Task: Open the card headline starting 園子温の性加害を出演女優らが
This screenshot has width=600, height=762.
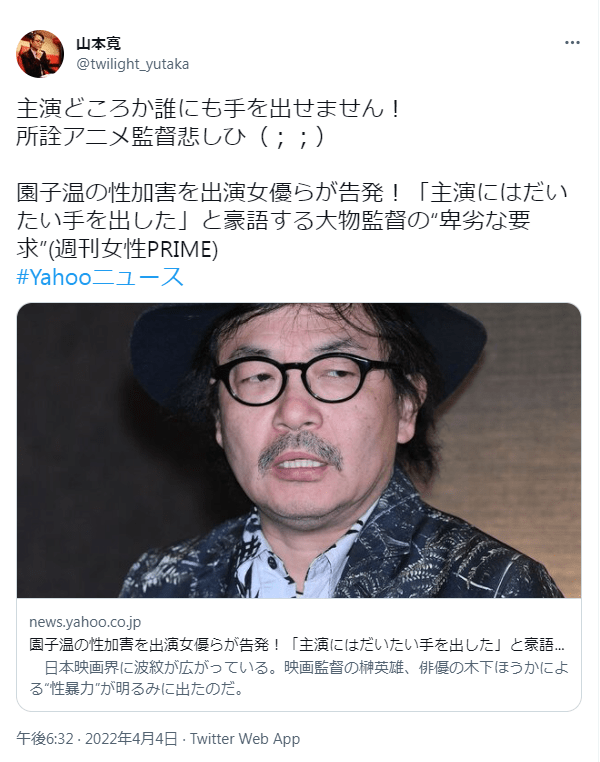Action: (296, 644)
